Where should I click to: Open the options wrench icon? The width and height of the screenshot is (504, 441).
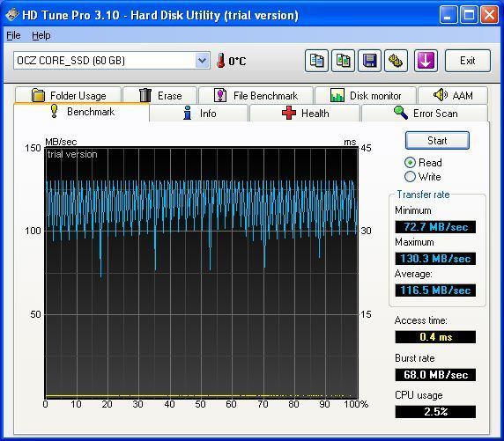point(396,61)
